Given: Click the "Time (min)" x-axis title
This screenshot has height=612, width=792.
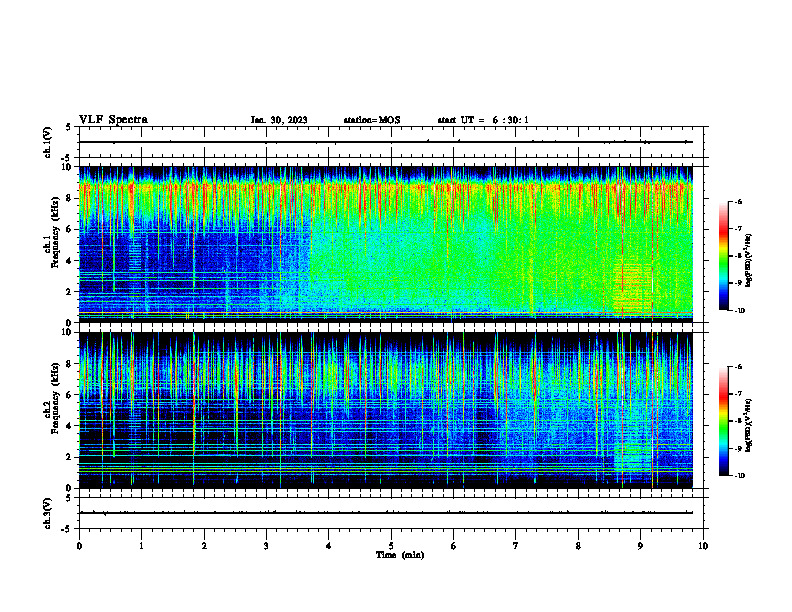Looking at the screenshot, I should tap(400, 555).
